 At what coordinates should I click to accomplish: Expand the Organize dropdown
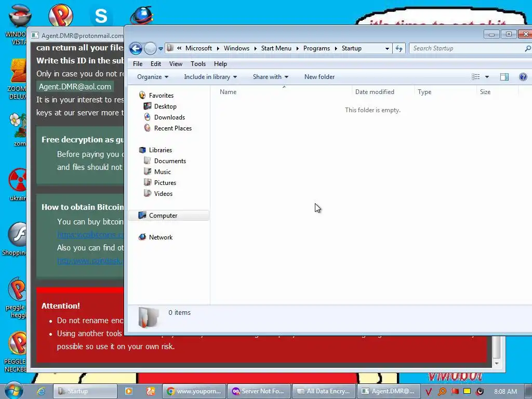coord(153,77)
